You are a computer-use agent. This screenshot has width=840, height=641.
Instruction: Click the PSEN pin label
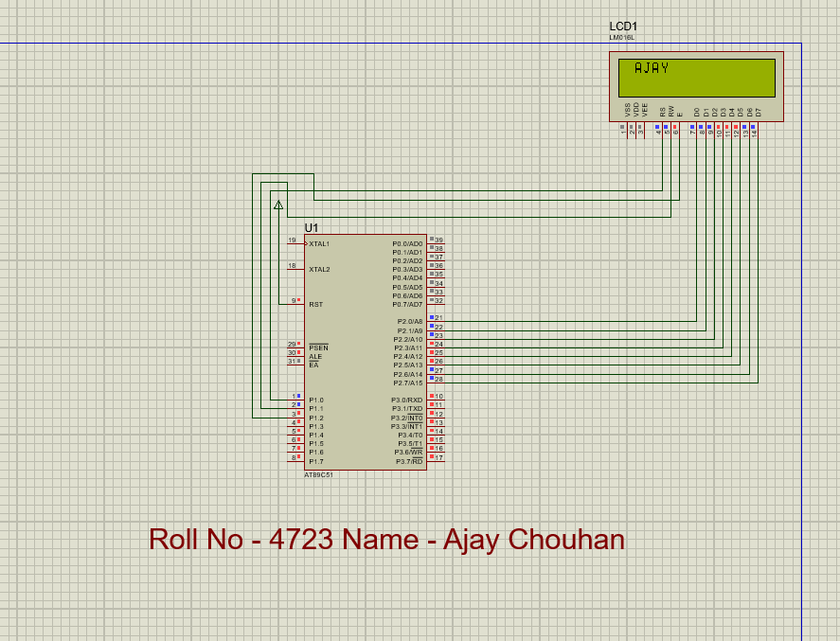(x=319, y=347)
